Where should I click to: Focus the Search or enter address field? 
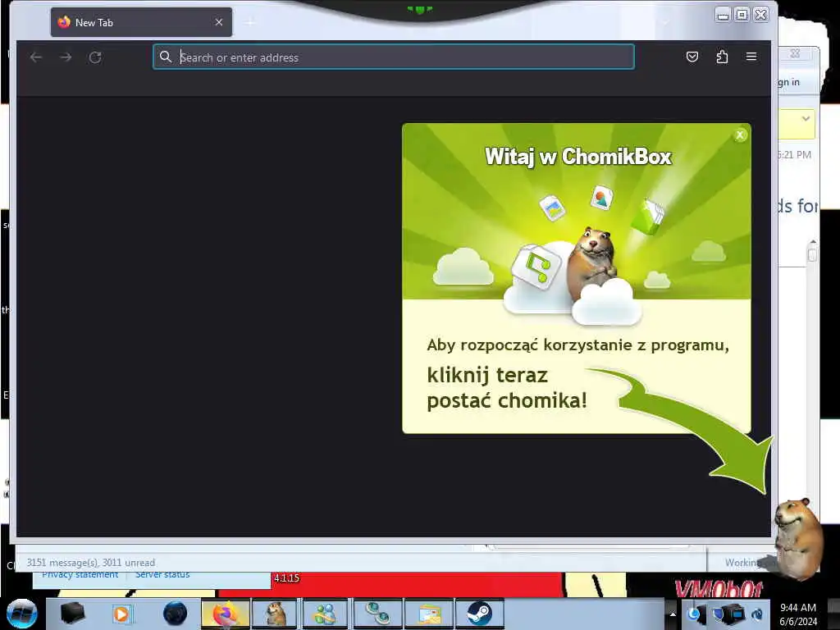click(394, 57)
